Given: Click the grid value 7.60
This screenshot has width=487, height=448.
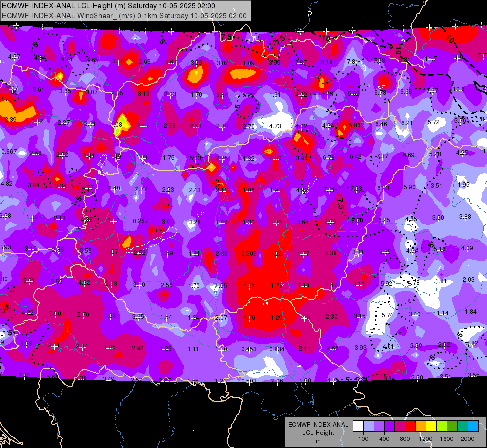Looking at the screenshot, I should tap(357, 220).
